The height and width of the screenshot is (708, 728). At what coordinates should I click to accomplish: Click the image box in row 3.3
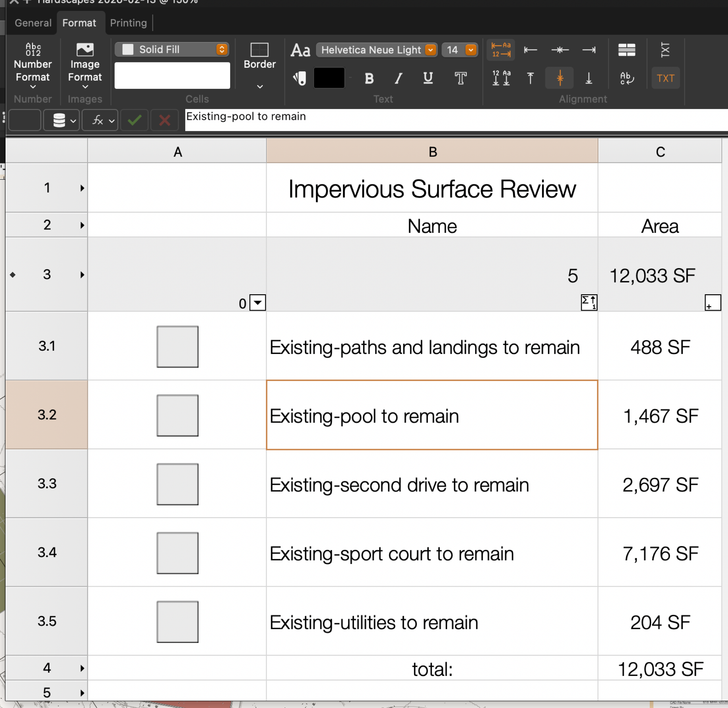(x=177, y=484)
